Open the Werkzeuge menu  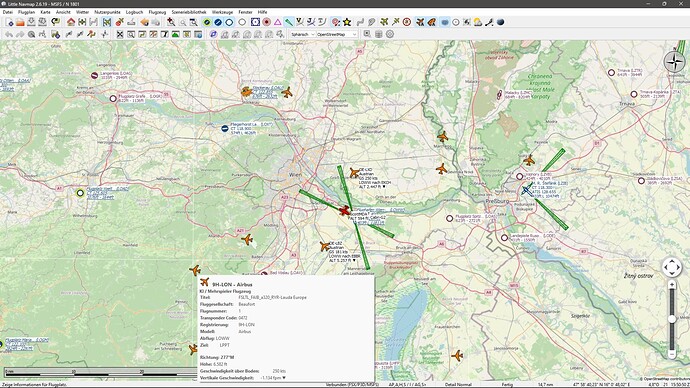(x=222, y=12)
